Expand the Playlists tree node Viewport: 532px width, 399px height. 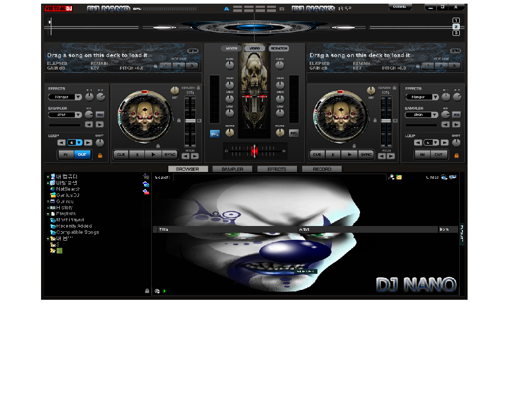coord(48,214)
